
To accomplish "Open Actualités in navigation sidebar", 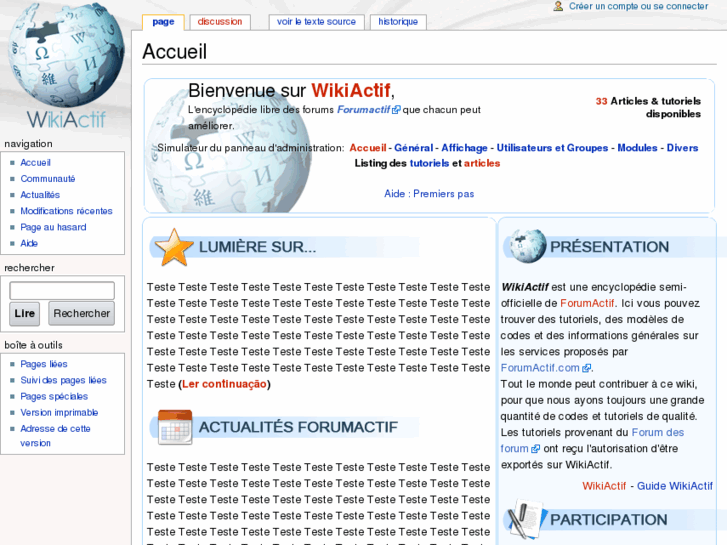I will point(40,195).
